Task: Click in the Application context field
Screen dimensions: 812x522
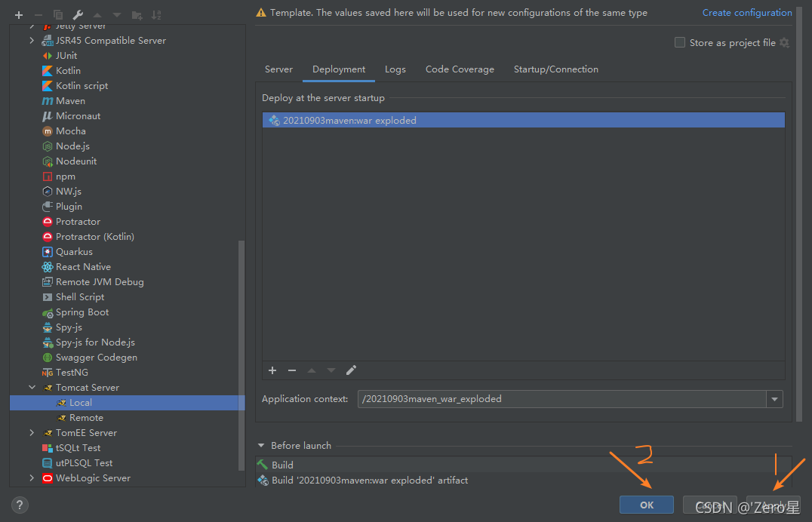Action: point(562,399)
